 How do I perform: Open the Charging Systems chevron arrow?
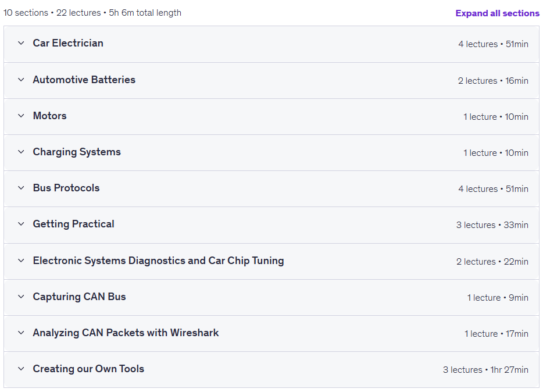tap(21, 152)
